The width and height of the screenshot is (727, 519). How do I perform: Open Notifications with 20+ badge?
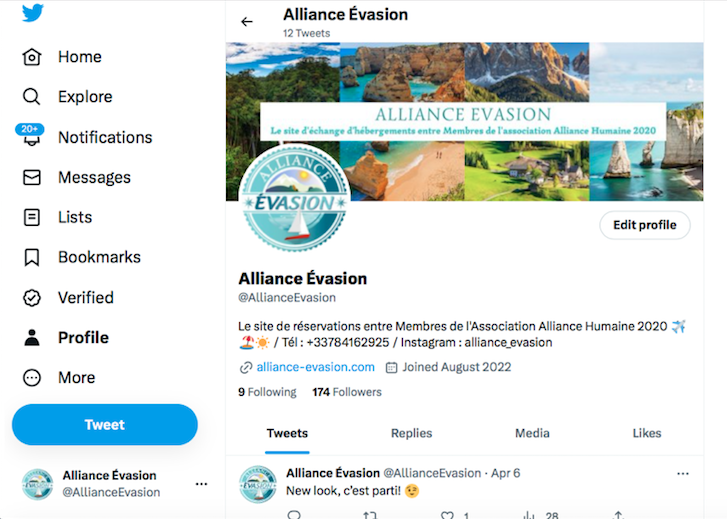click(x=104, y=137)
